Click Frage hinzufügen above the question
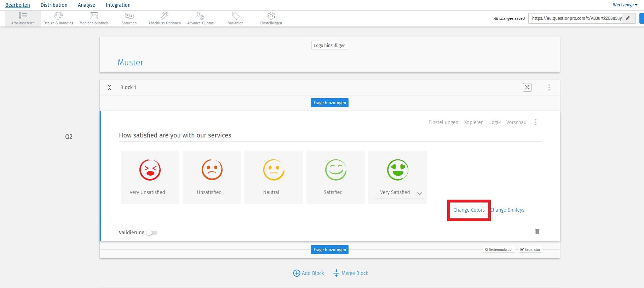 [330, 103]
